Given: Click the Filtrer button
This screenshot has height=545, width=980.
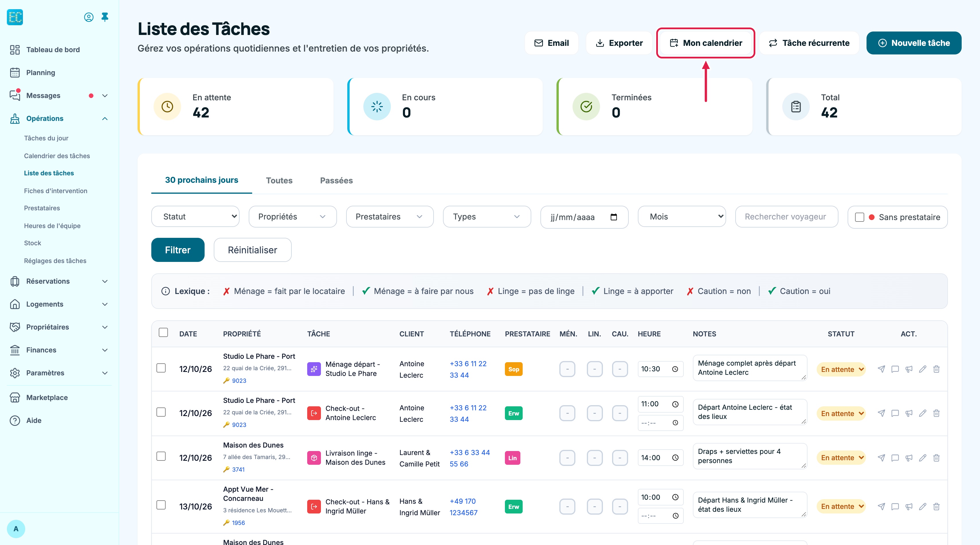Looking at the screenshot, I should tap(178, 250).
